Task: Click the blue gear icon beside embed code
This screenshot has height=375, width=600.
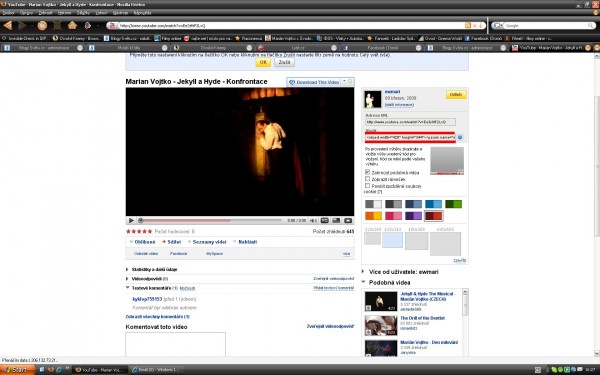Action: click(460, 137)
